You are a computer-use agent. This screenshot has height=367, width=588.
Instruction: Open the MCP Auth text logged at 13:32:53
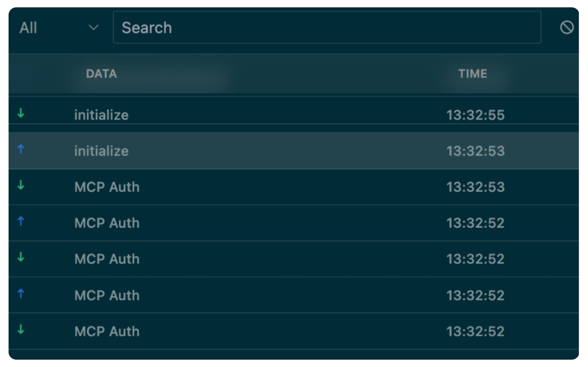click(x=107, y=187)
